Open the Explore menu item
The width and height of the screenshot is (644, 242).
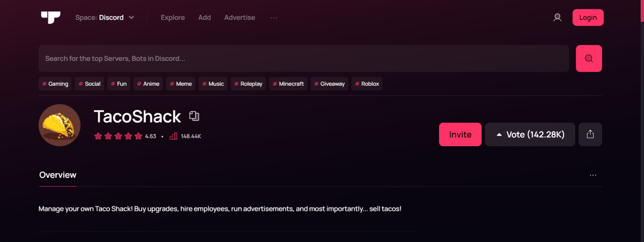tap(173, 17)
